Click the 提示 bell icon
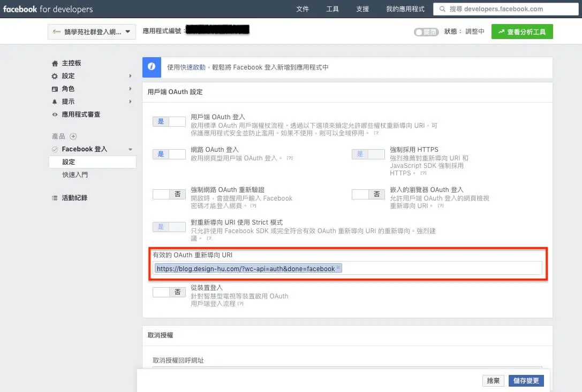This screenshot has height=392, width=582. coord(55,102)
